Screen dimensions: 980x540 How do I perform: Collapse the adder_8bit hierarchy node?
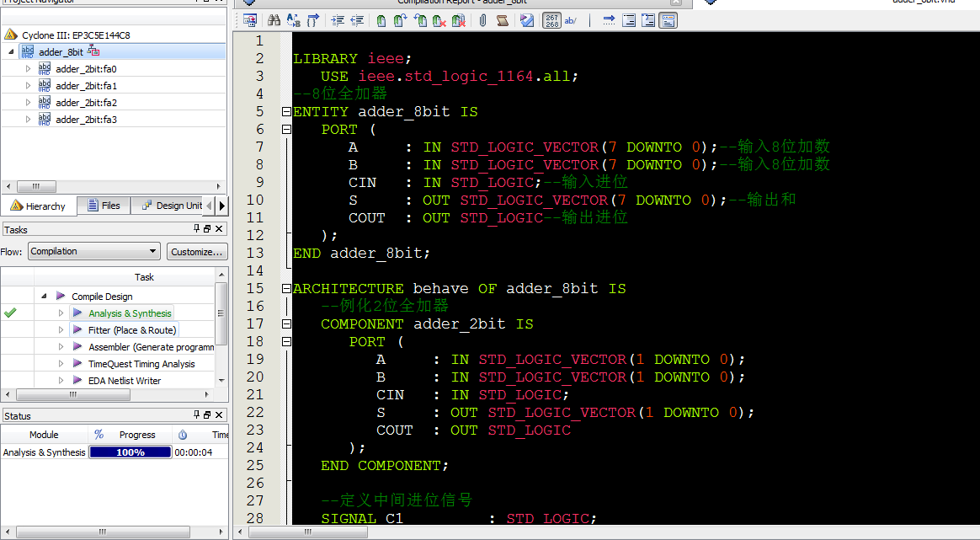click(11, 52)
